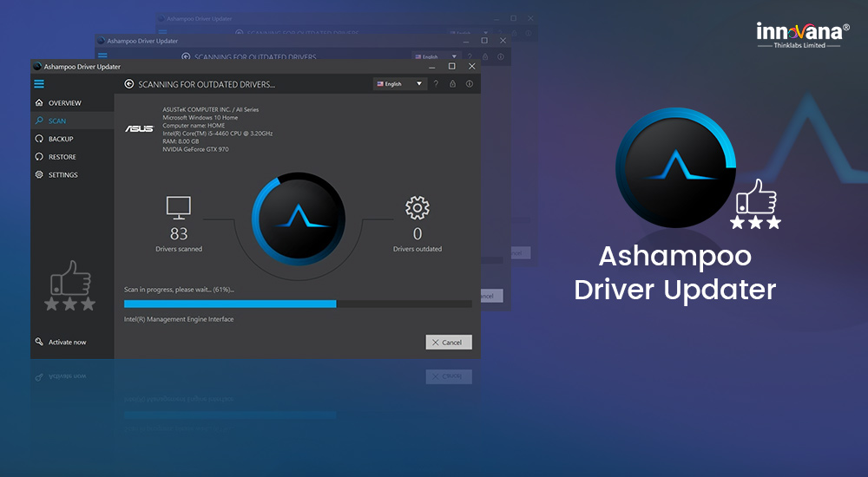Open Settings from the sidebar
The height and width of the screenshot is (477, 868).
(72, 175)
